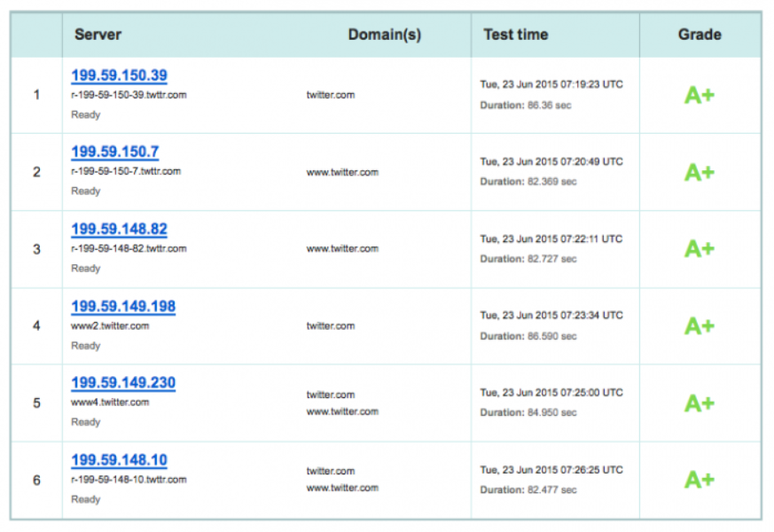Click the Server column header
Image resolution: width=774 pixels, height=532 pixels.
[98, 35]
